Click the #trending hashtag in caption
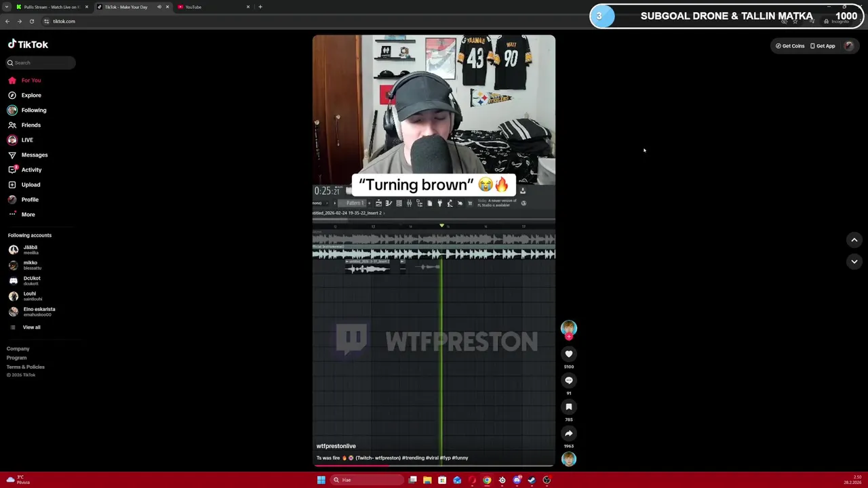 413,457
